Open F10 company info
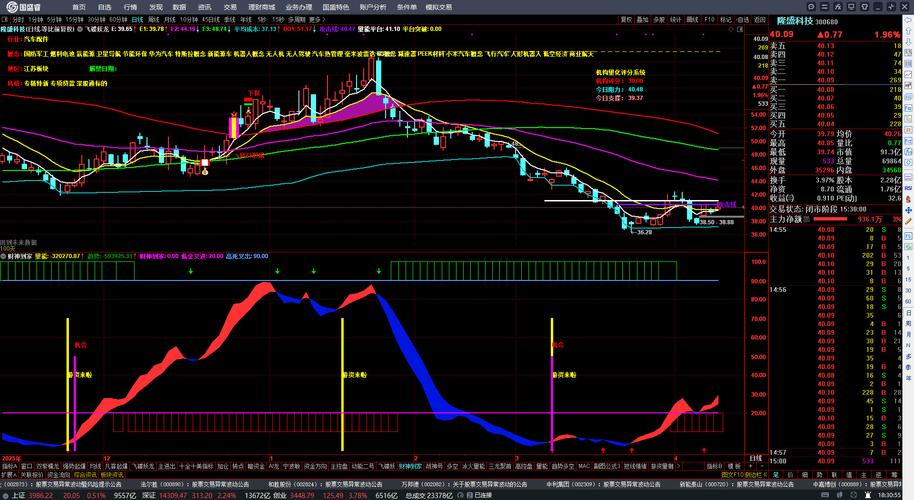Screen dimensions: 914x500 (x=709, y=19)
